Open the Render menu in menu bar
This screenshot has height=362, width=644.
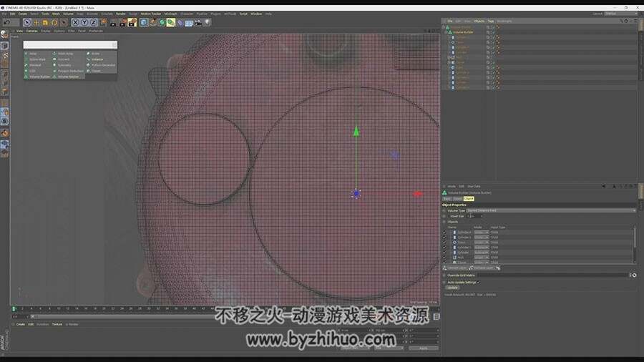tap(120, 14)
